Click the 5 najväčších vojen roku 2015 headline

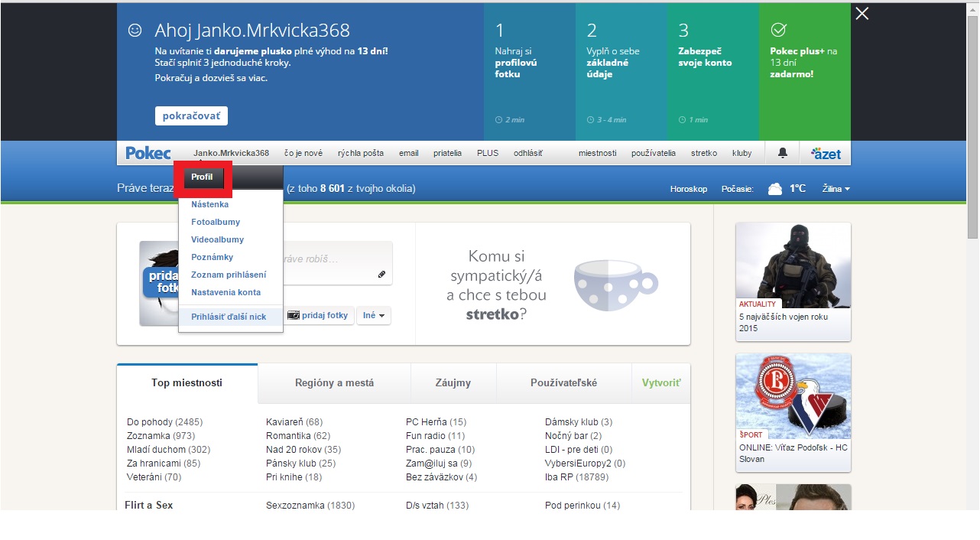(784, 323)
